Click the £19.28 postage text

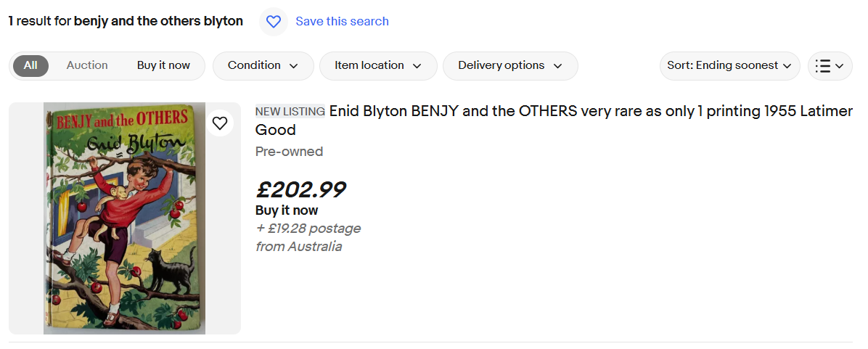click(308, 229)
